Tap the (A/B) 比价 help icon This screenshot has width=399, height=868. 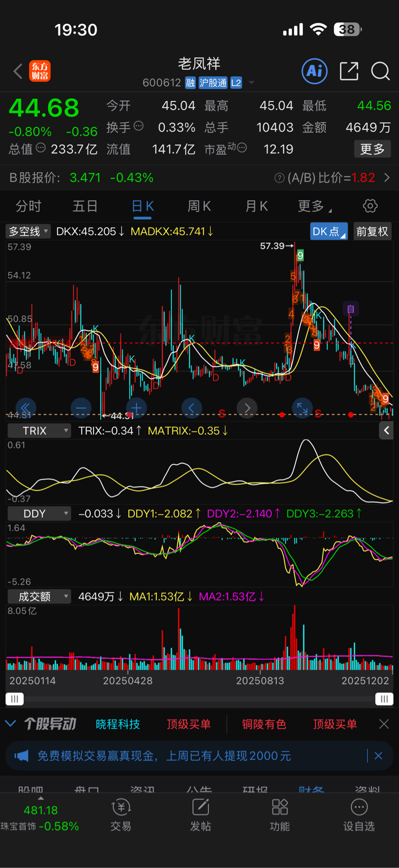(280, 178)
